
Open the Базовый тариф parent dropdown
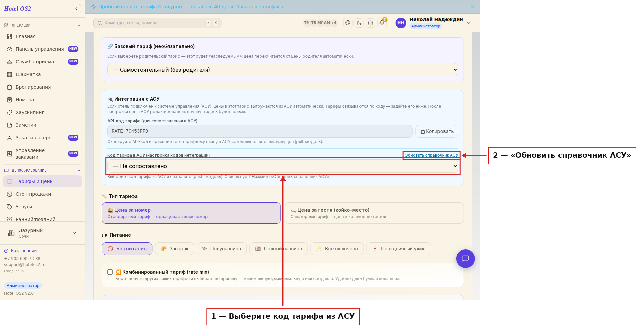pos(282,70)
